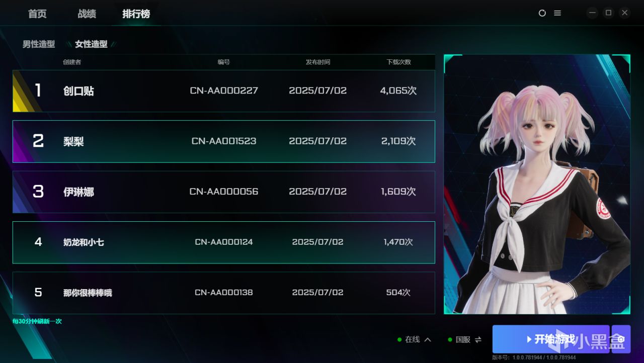Image resolution: width=644 pixels, height=363 pixels.
Task: Open the 国服 server selector
Action: click(x=463, y=339)
